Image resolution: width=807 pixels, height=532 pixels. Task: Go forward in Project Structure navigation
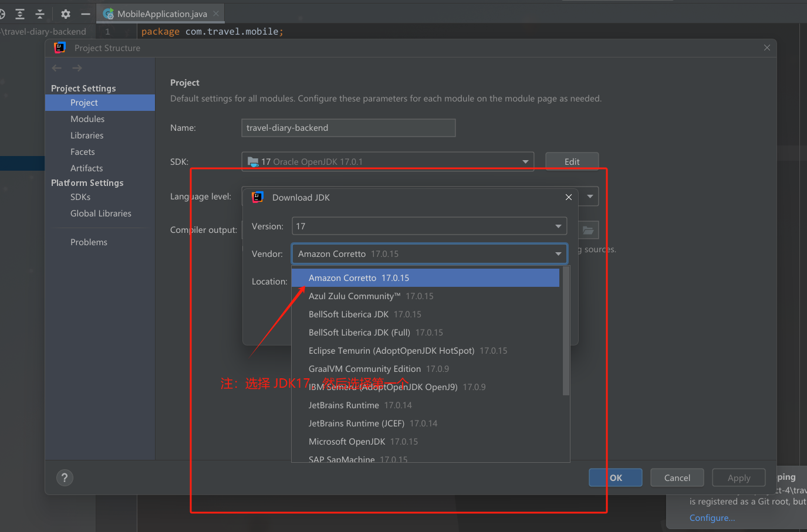click(x=77, y=68)
